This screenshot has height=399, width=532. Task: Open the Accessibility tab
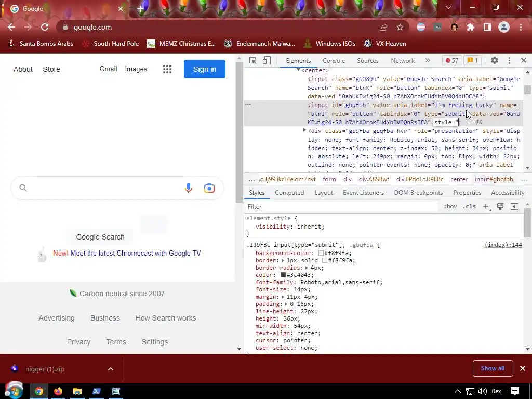click(508, 193)
